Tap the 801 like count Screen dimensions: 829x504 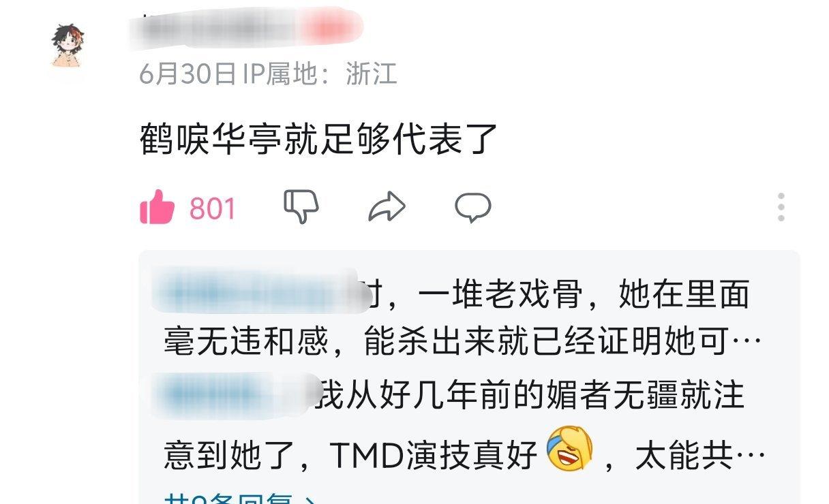tap(212, 208)
